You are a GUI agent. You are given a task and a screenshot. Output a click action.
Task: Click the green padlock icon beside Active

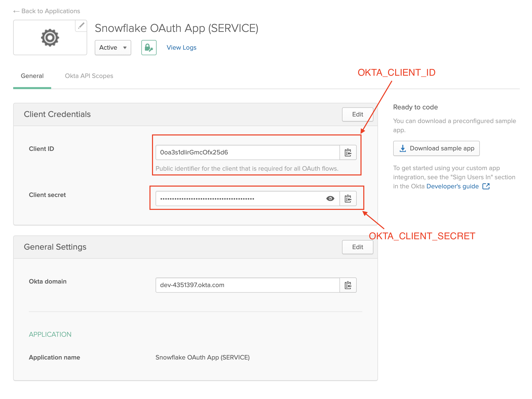coord(148,47)
